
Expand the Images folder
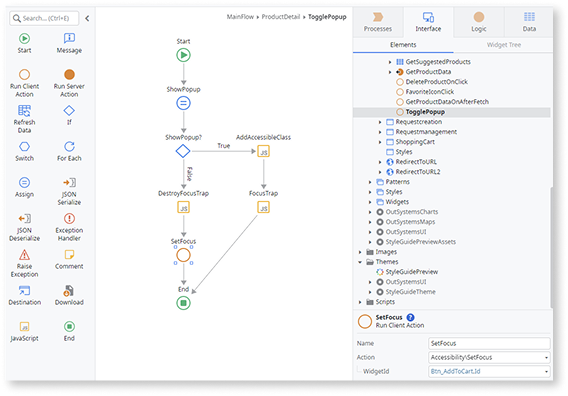click(x=360, y=252)
